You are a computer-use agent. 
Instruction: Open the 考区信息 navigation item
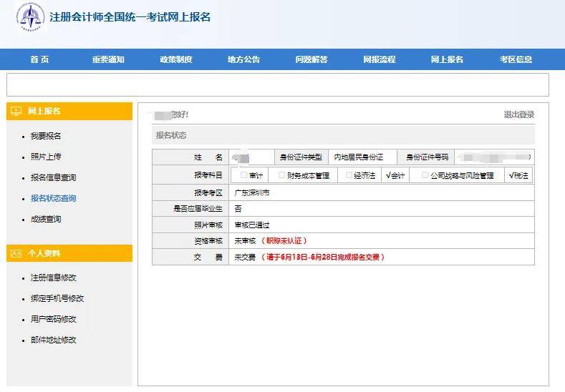pyautogui.click(x=516, y=59)
